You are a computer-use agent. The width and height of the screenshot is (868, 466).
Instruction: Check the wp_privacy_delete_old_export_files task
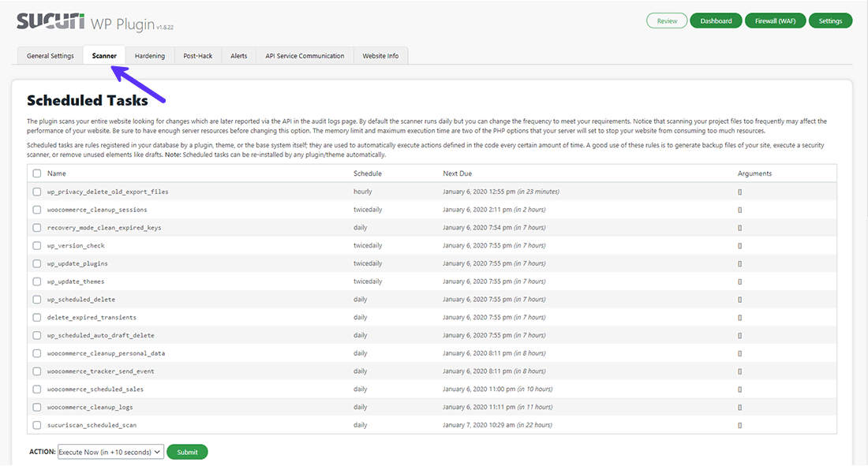tap(37, 192)
